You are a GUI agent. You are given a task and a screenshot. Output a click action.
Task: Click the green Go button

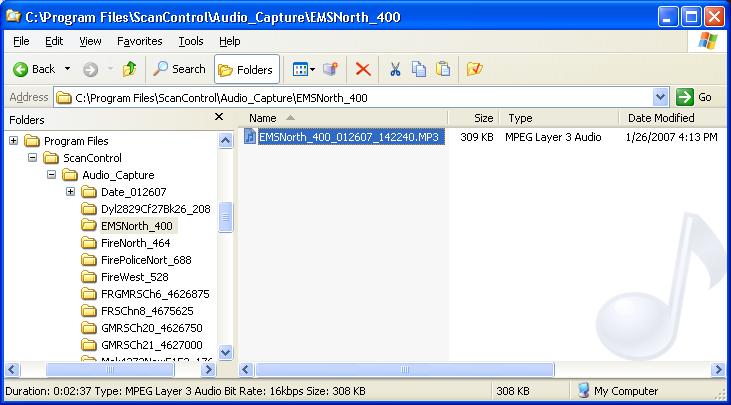coord(694,97)
